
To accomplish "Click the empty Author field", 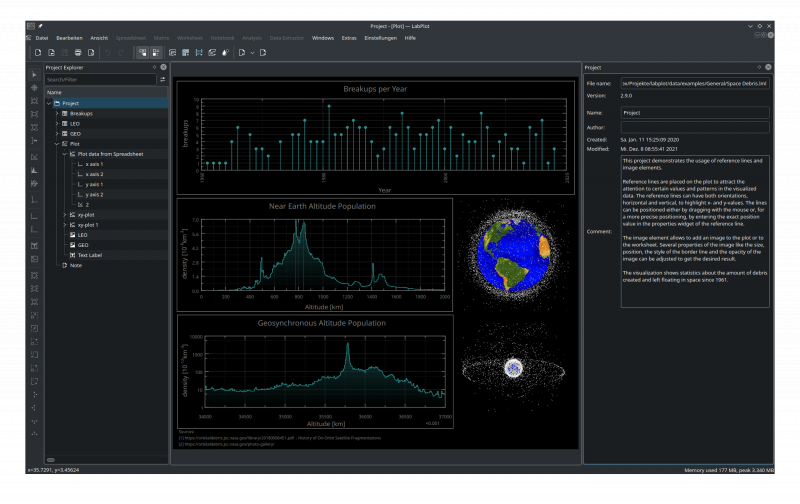I will click(695, 127).
